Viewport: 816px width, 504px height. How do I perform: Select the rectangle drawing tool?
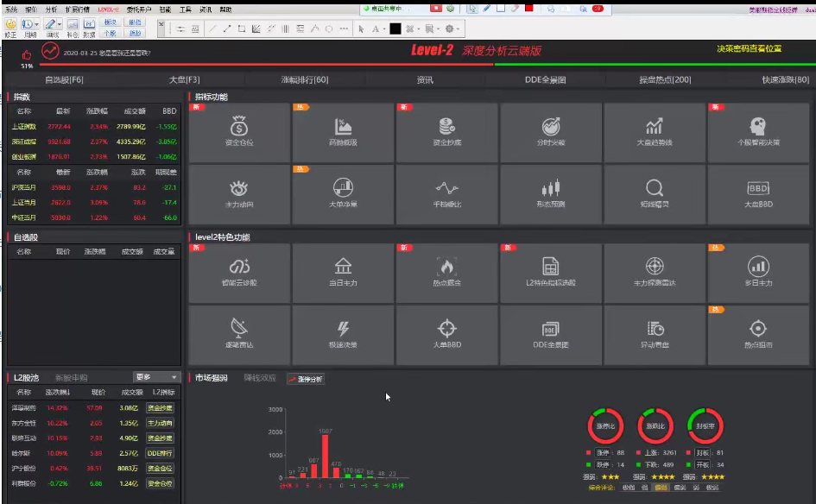coord(242,29)
